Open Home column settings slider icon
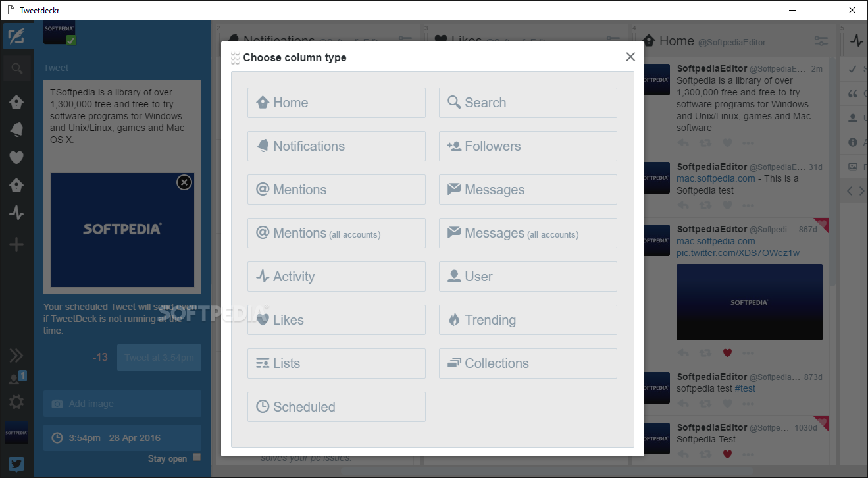The height and width of the screenshot is (478, 868). pyautogui.click(x=821, y=41)
